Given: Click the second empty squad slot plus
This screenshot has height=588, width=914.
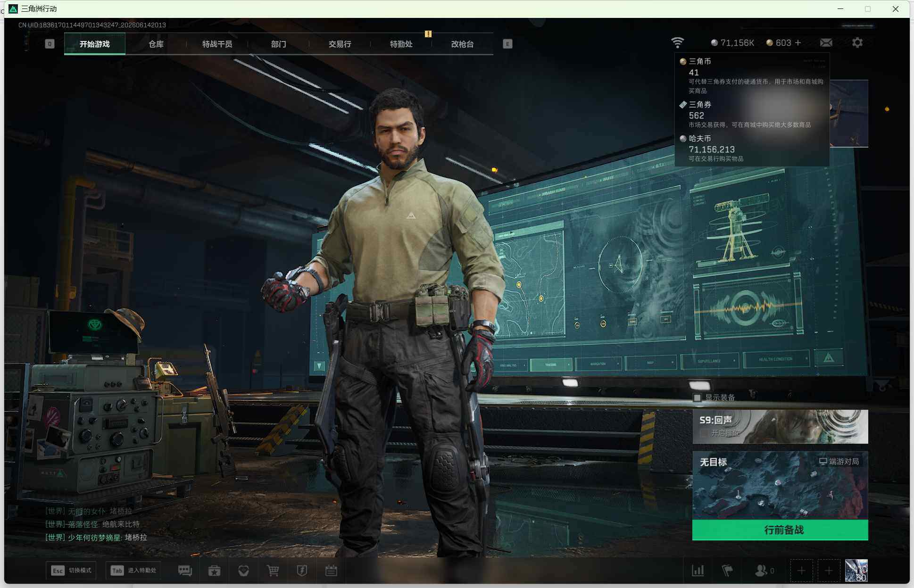Looking at the screenshot, I should point(829,571).
